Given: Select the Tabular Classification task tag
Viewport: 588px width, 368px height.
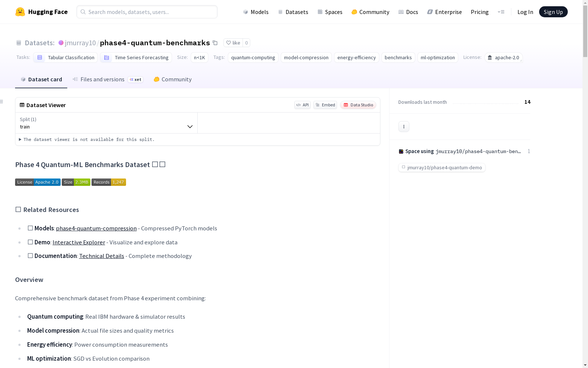Looking at the screenshot, I should coord(66,57).
